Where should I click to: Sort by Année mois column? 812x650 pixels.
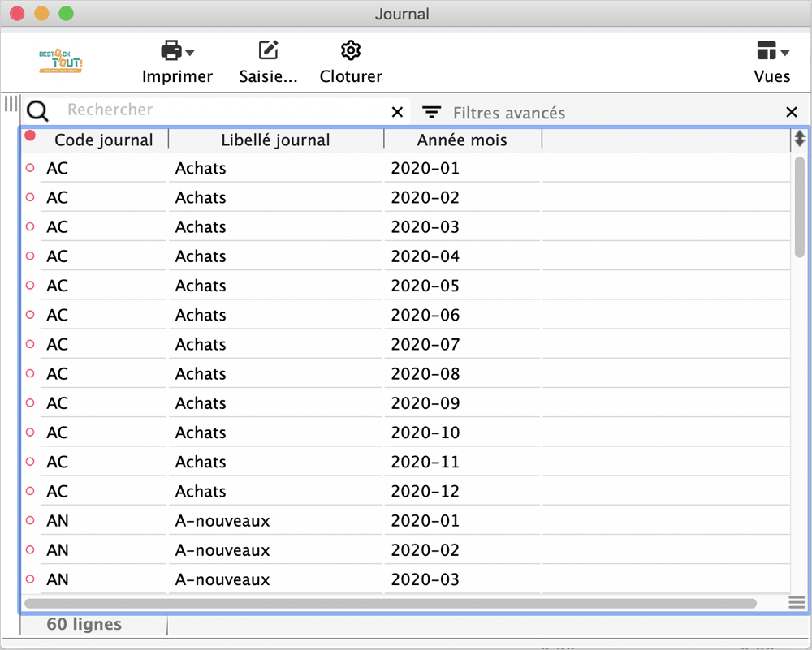tap(462, 140)
